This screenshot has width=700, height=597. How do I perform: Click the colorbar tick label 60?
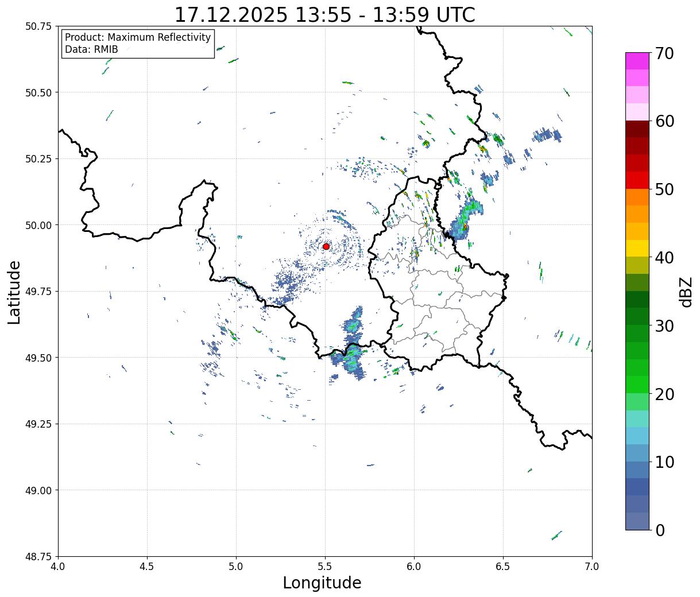point(664,121)
